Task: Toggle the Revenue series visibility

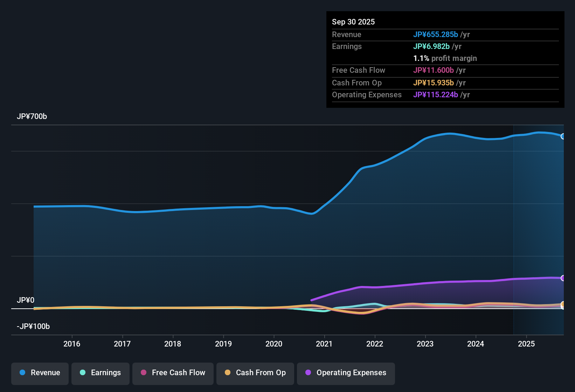Action: (x=40, y=373)
